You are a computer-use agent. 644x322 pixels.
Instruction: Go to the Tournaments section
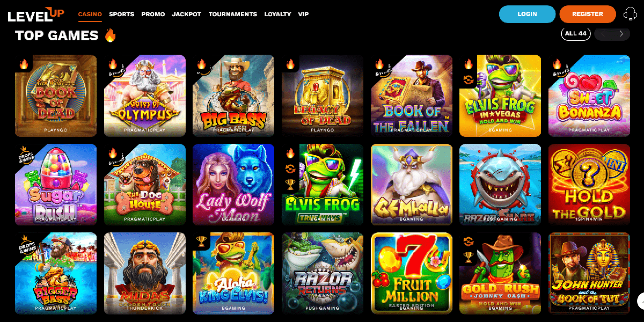click(x=232, y=14)
